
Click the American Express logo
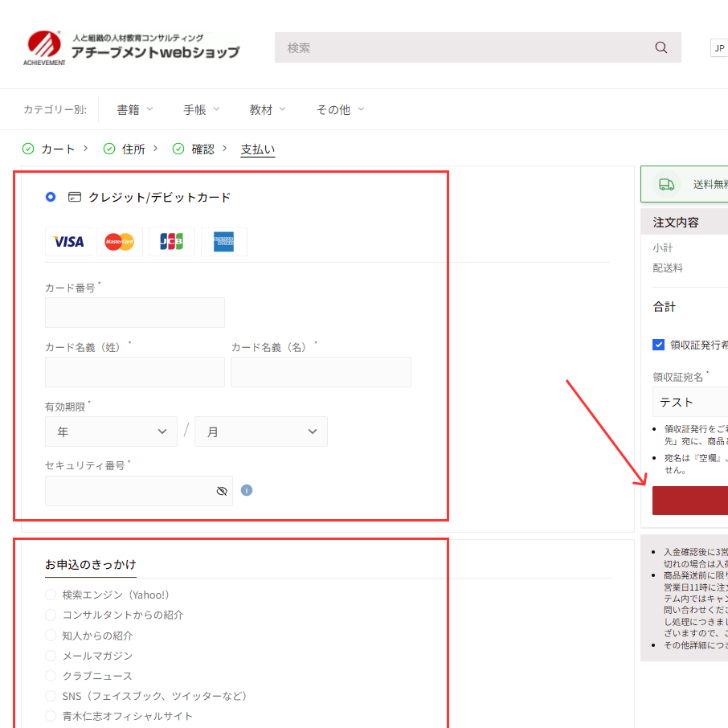point(224,242)
